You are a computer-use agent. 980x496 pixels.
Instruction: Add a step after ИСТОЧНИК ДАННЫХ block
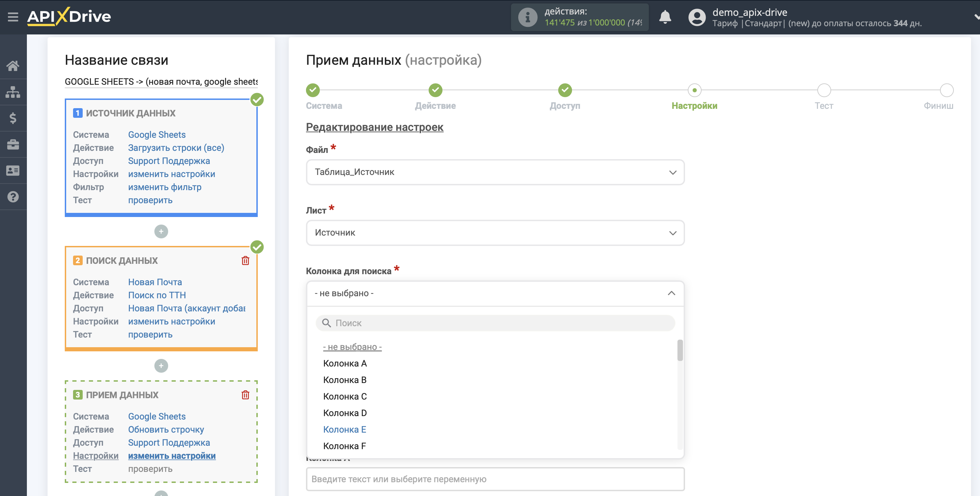161,231
